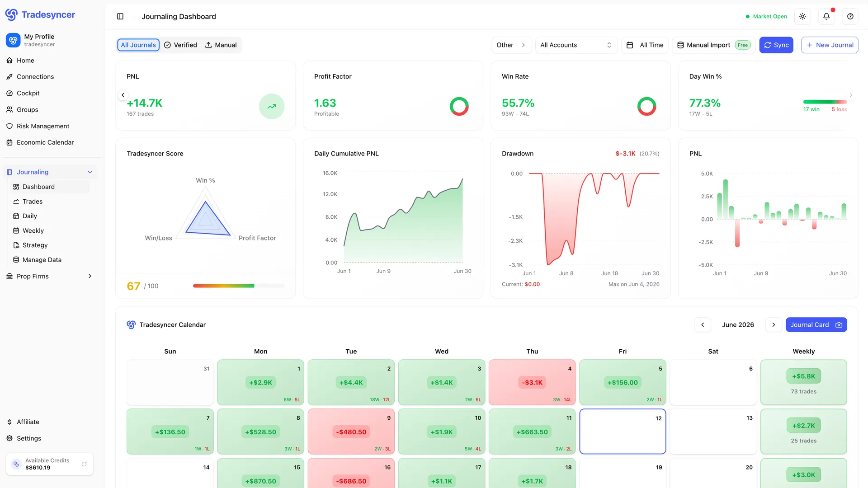Go to next calendar month

[774, 325]
